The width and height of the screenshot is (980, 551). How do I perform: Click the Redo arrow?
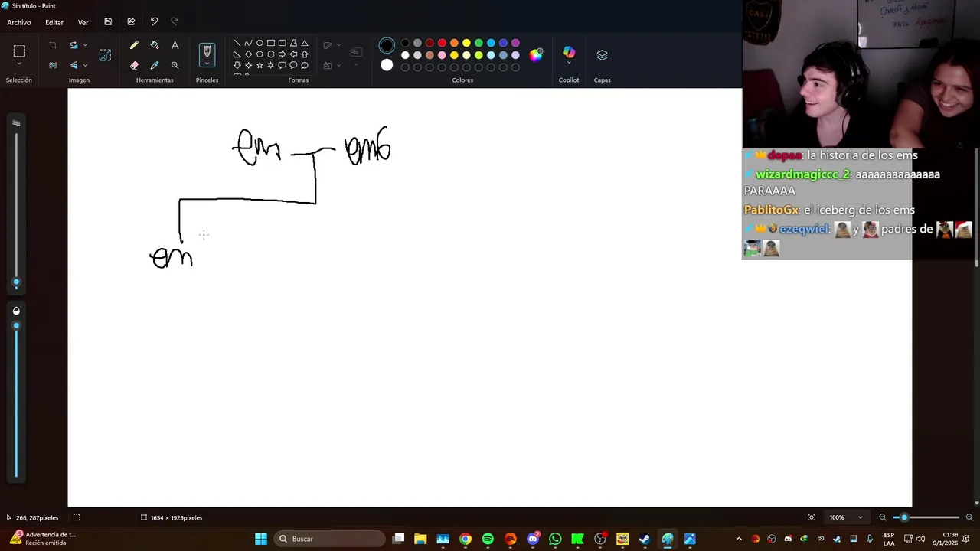coord(174,22)
